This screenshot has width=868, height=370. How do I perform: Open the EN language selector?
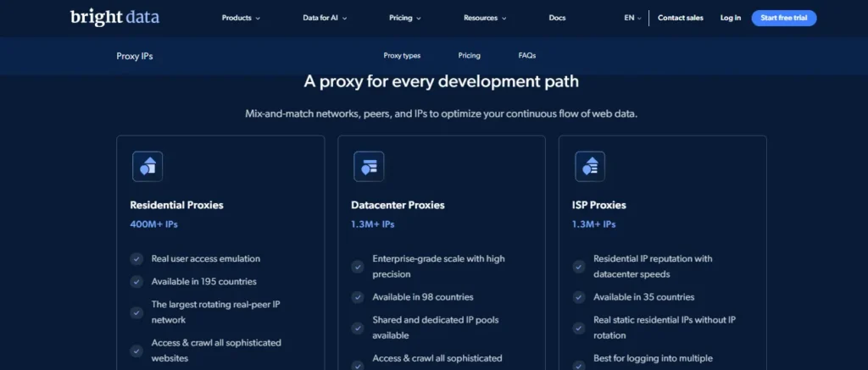coord(632,18)
